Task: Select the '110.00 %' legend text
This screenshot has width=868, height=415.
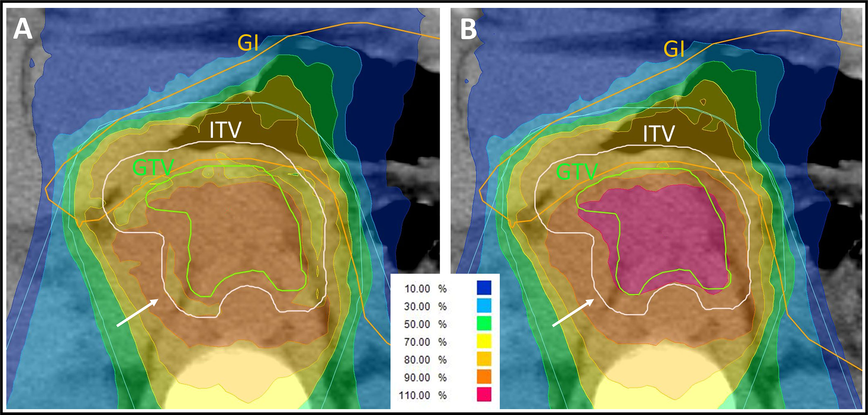Action: pos(423,395)
